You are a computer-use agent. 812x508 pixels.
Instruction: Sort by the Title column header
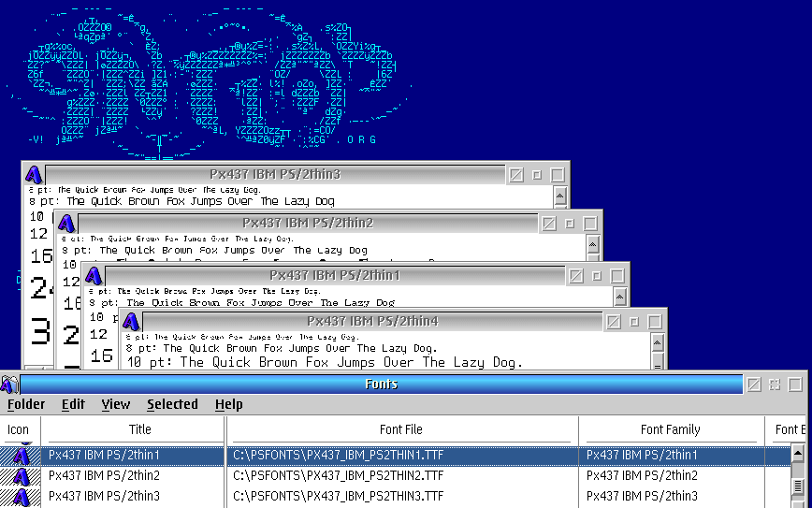tap(140, 429)
